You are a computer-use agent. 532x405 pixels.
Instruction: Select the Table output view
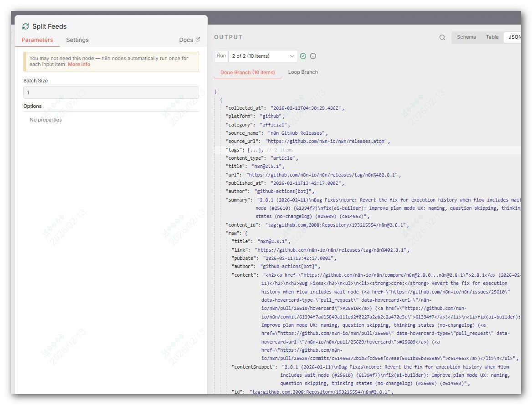coord(492,37)
